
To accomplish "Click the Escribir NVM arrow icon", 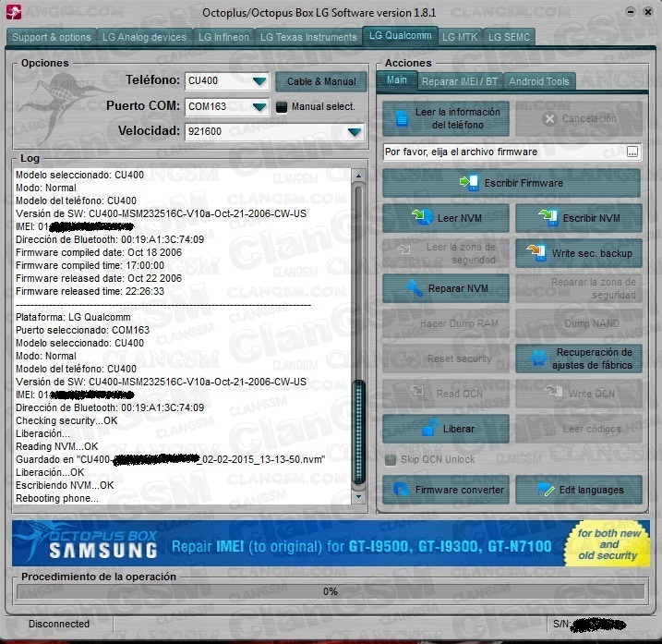I will 548,217.
